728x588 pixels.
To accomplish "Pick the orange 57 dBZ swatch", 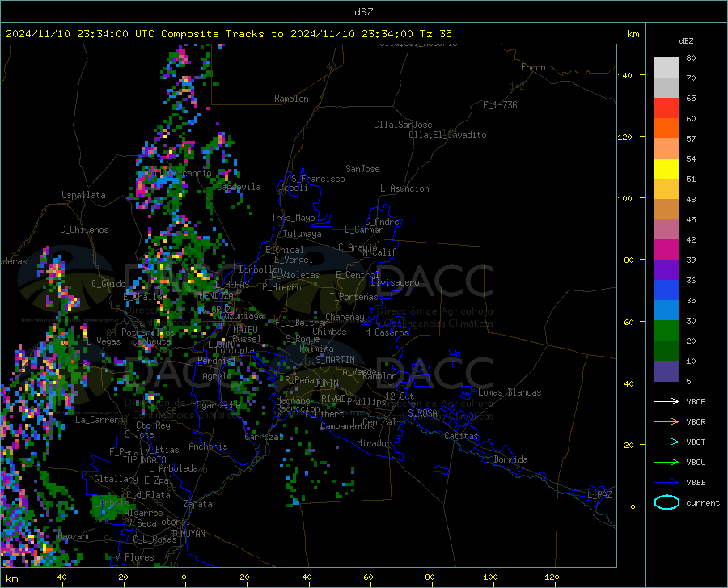I will pos(667,129).
